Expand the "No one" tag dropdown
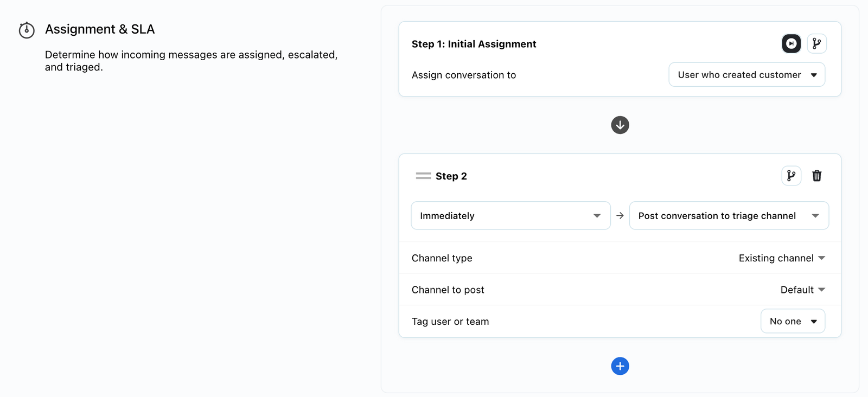868x397 pixels. (793, 321)
